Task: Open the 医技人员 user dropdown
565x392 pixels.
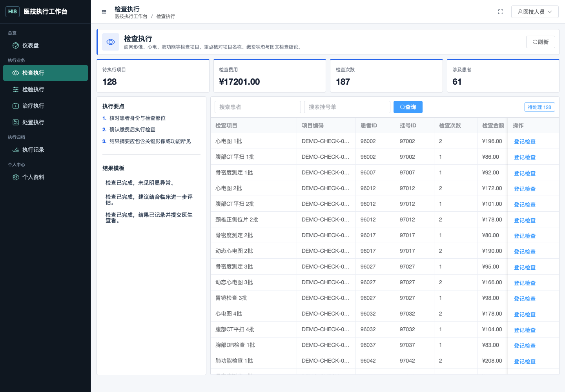Action: tap(535, 12)
